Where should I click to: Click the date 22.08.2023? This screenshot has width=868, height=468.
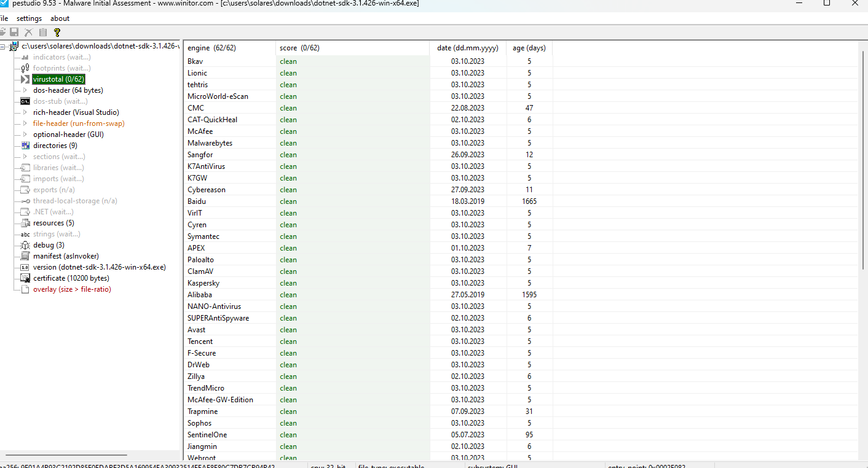pos(468,108)
